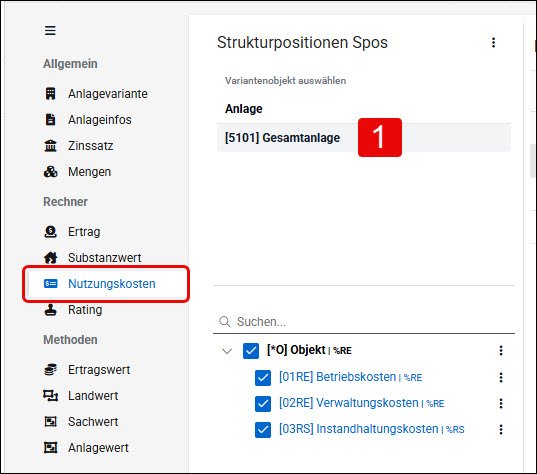Select Anlagewert menu item
This screenshot has height=474, width=537.
pyautogui.click(x=98, y=448)
